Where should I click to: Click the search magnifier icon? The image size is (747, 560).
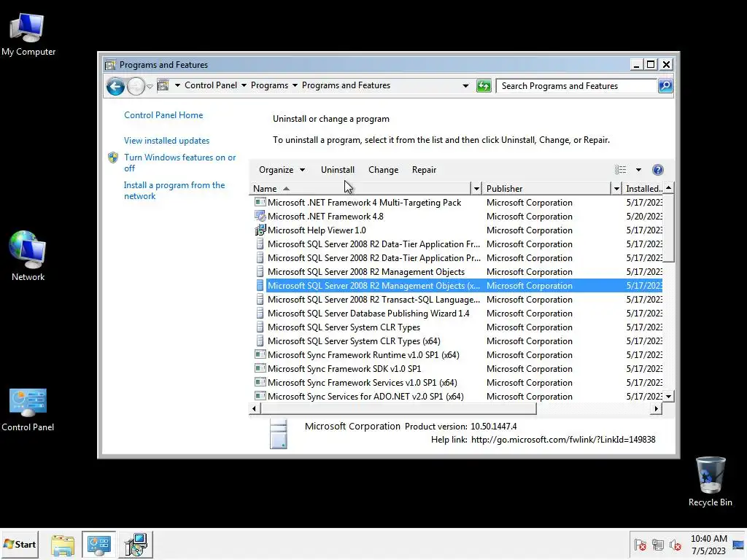665,86
